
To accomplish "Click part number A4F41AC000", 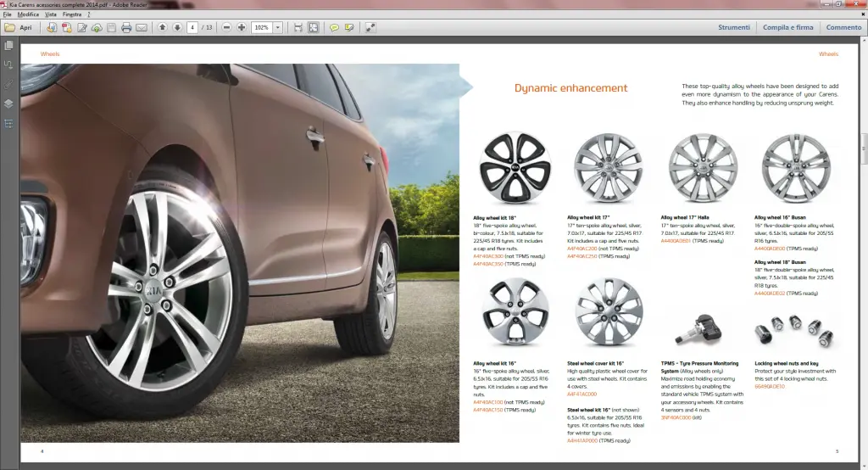I will point(581,394).
